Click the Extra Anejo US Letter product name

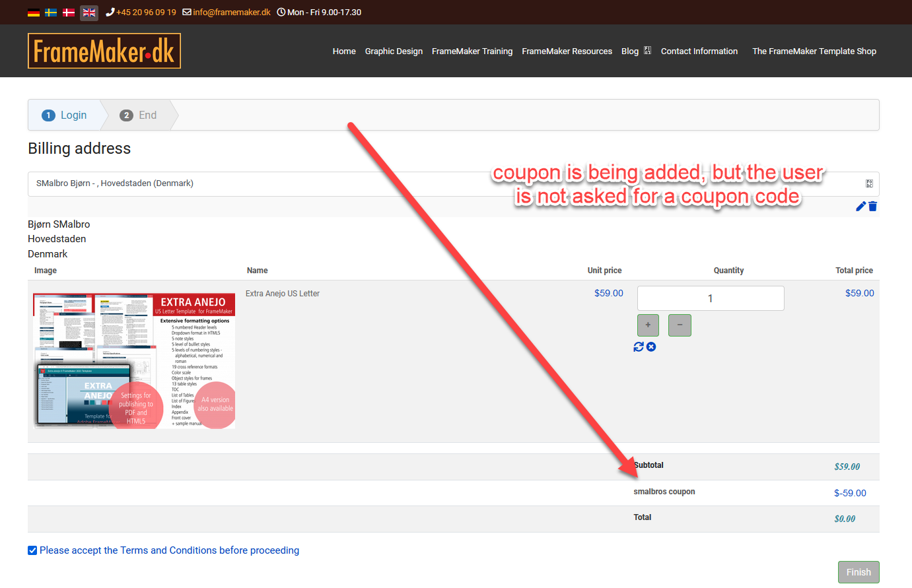[283, 294]
